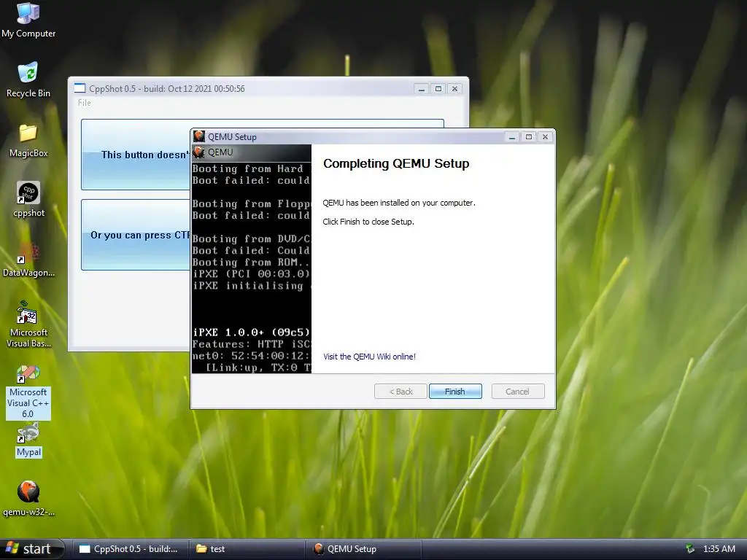Click the disabled Back button
This screenshot has height=560, width=747.
(x=400, y=392)
